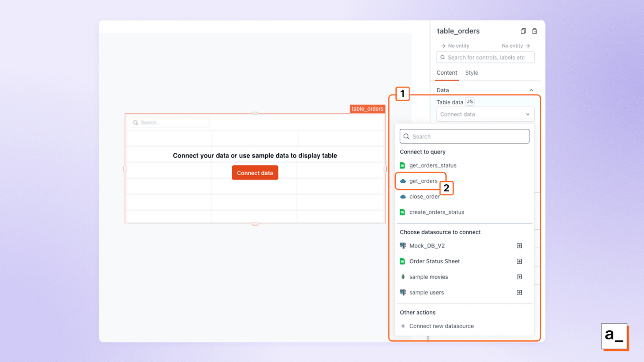Click the table's search field
Image resolution: width=644 pixels, height=362 pixels.
click(169, 122)
